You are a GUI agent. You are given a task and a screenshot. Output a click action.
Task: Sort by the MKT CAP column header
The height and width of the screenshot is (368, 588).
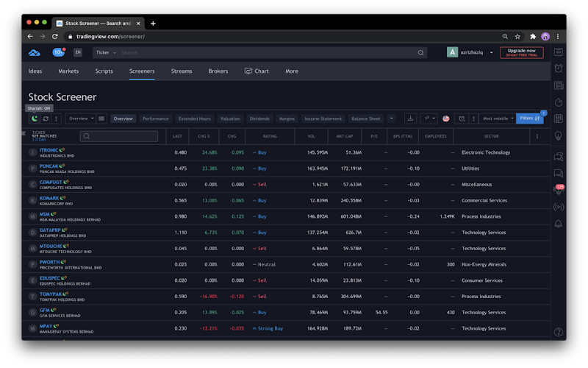[344, 136]
